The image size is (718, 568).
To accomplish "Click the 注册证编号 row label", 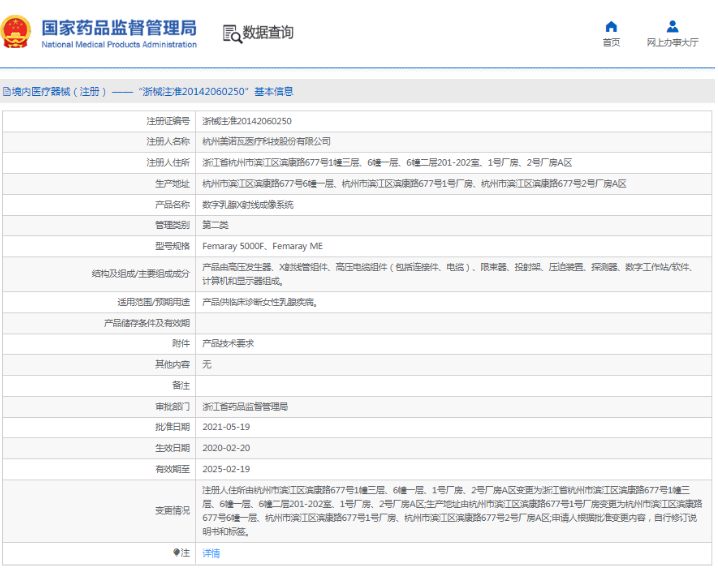I will pyautogui.click(x=168, y=121).
